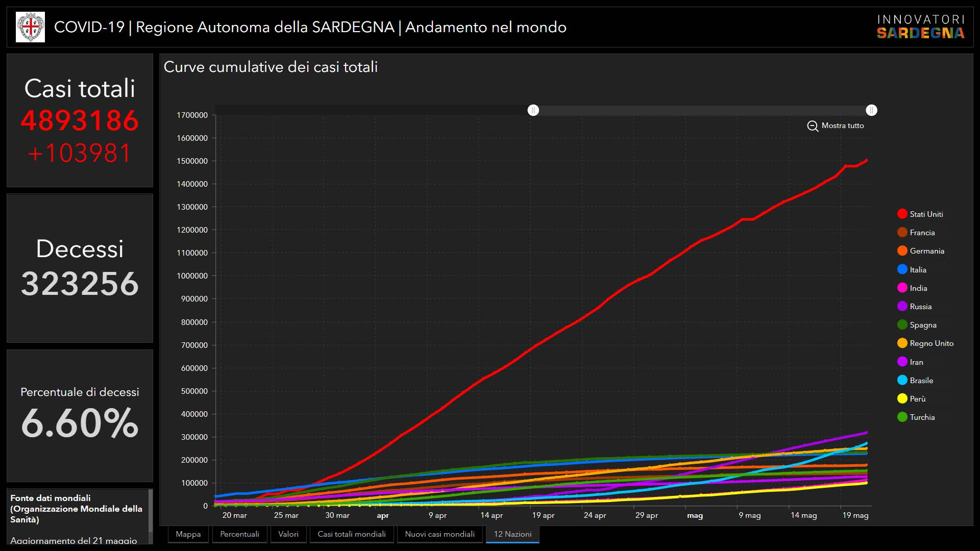Open the Casi totali mondiali tab
The height and width of the screenshot is (551, 980).
coord(352,534)
